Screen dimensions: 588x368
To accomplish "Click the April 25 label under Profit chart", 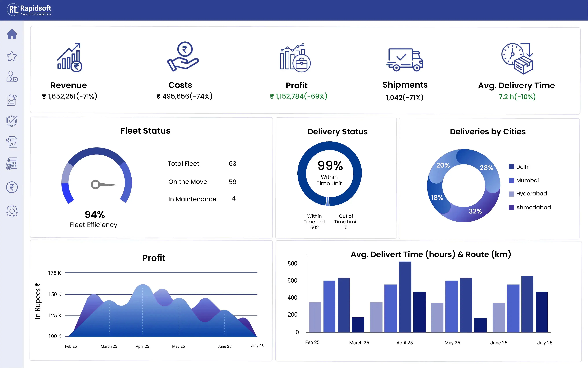I will point(142,346).
